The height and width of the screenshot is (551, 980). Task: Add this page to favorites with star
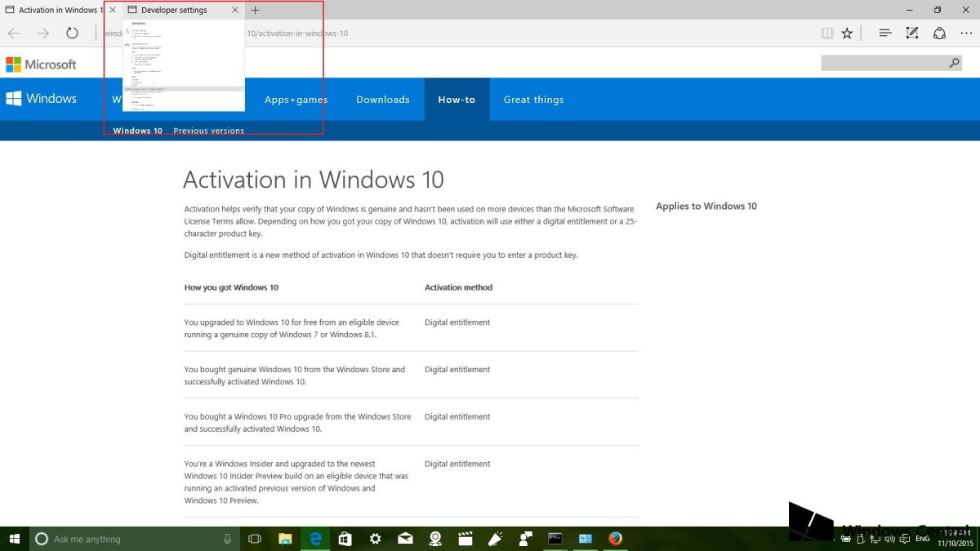point(847,33)
